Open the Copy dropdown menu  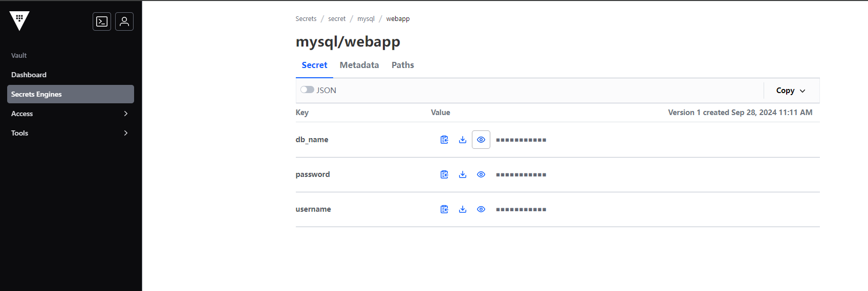791,91
